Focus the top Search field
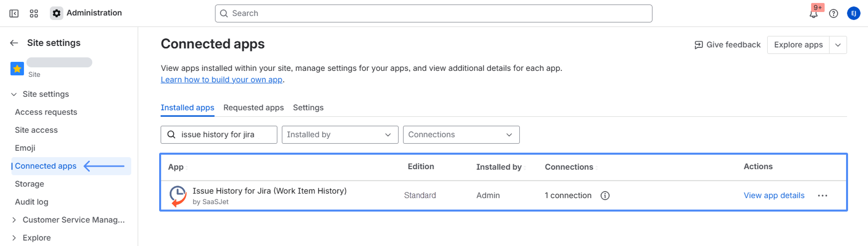Image resolution: width=868 pixels, height=246 pixels. [433, 13]
